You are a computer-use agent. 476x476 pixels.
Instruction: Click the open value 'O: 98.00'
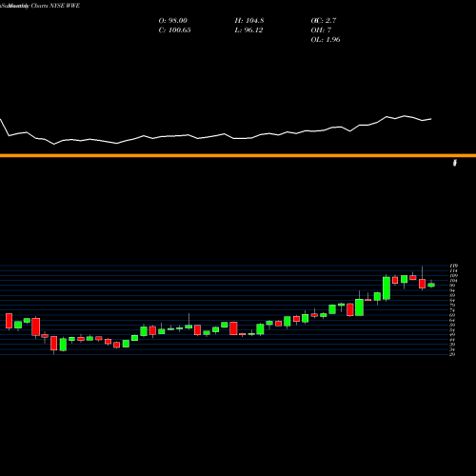[173, 21]
